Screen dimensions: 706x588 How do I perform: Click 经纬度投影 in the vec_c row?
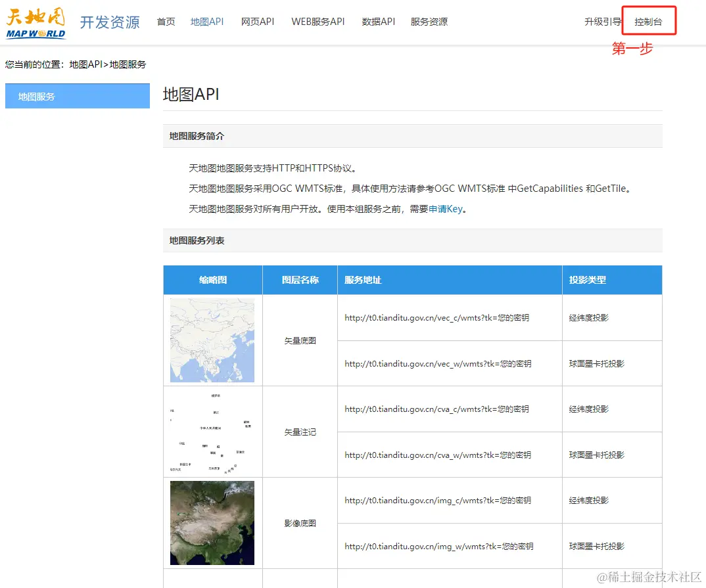[x=588, y=317]
